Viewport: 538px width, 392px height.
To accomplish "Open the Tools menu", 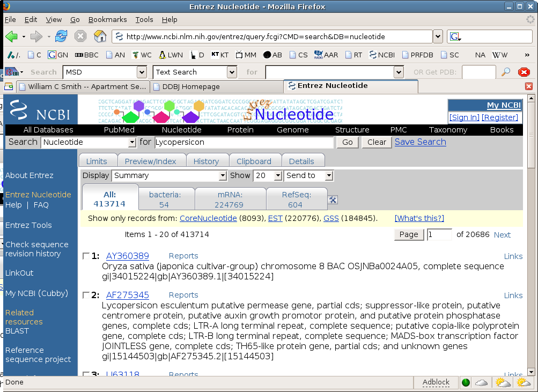I will 144,19.
